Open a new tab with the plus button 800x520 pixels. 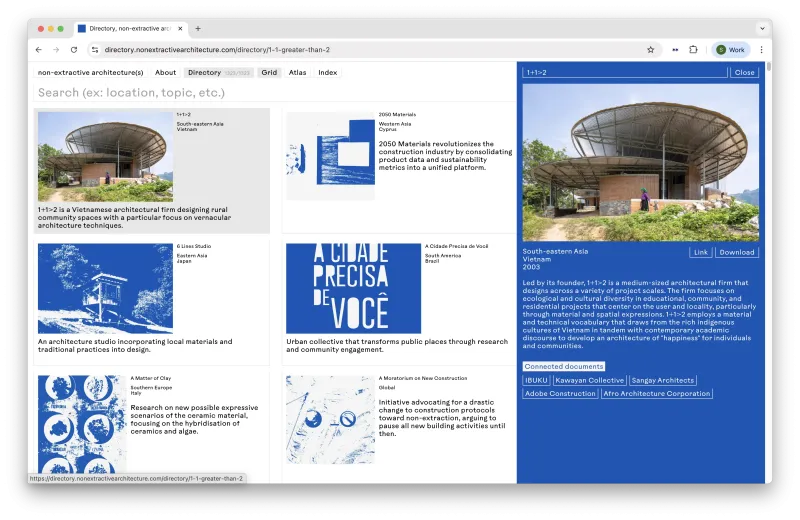(x=198, y=29)
